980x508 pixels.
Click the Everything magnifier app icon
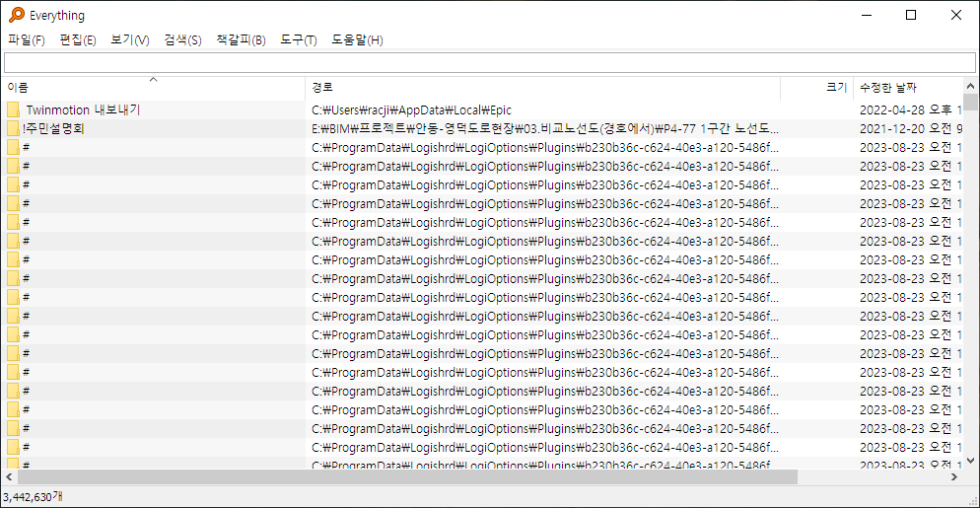(x=16, y=15)
